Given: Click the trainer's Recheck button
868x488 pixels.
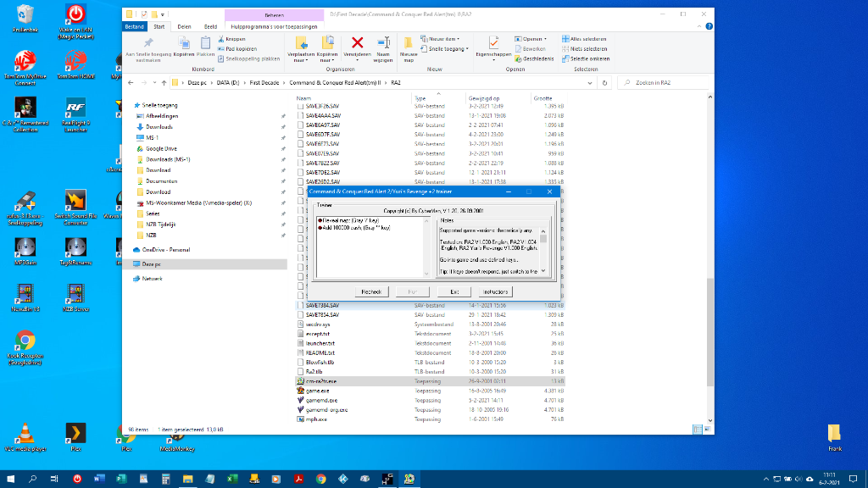Looking at the screenshot, I should click(x=371, y=291).
